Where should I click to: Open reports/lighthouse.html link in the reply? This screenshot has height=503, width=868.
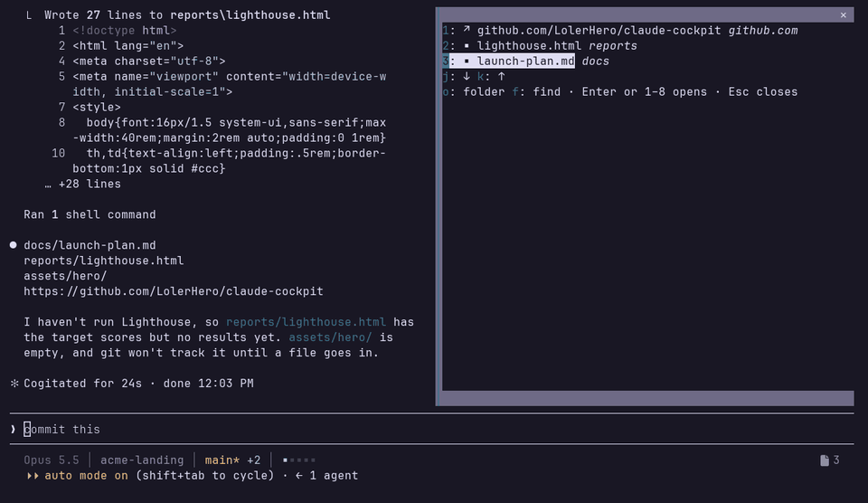coord(307,322)
